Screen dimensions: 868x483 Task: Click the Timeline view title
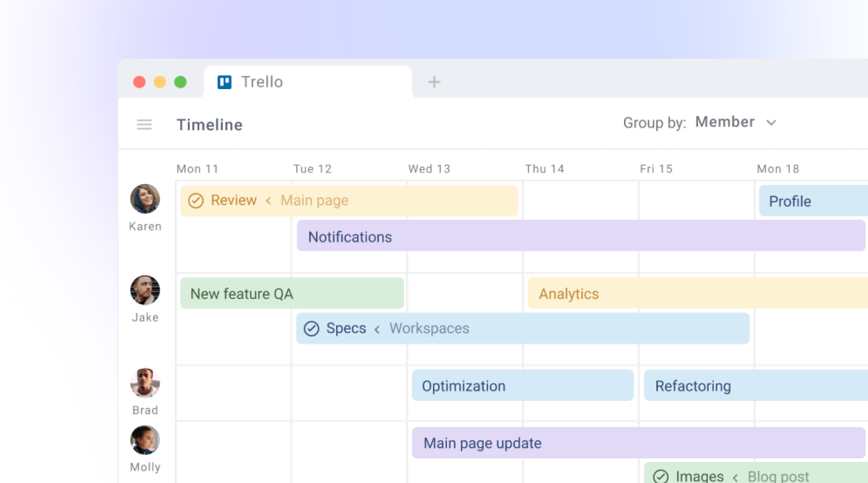[x=209, y=124]
